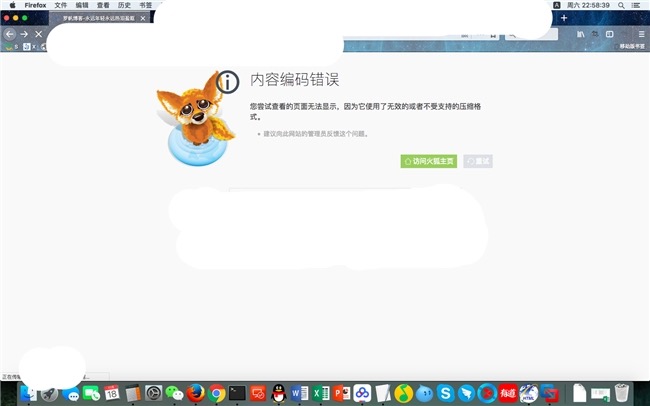Image resolution: width=650 pixels, height=406 pixels.
Task: Open the 查看 menu
Action: 103,5
